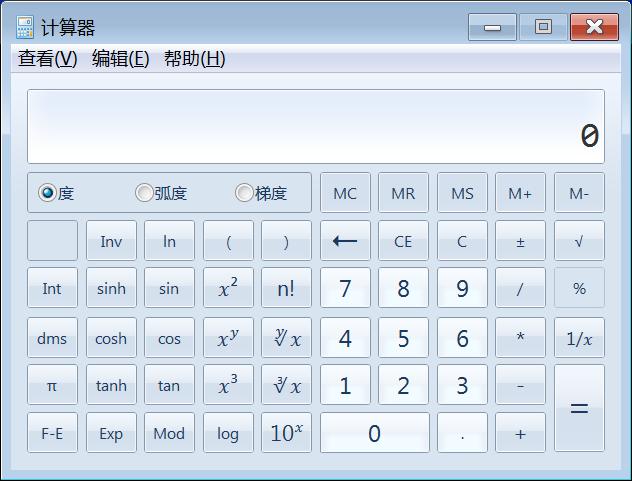
Task: Insert an opening parenthesis
Action: (x=228, y=241)
